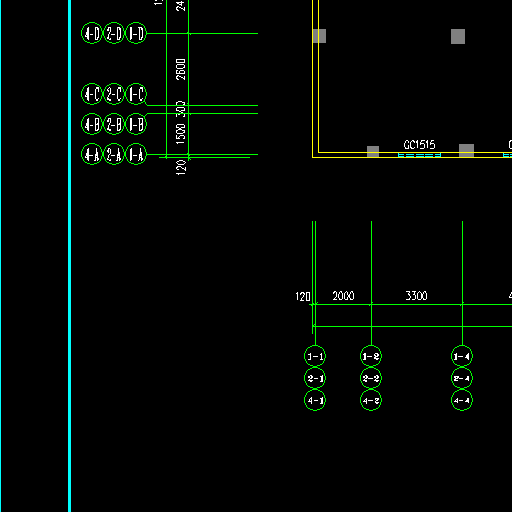The height and width of the screenshot is (512, 512).
Task: Select the 1500 vertical dimension text
Action: click(180, 134)
